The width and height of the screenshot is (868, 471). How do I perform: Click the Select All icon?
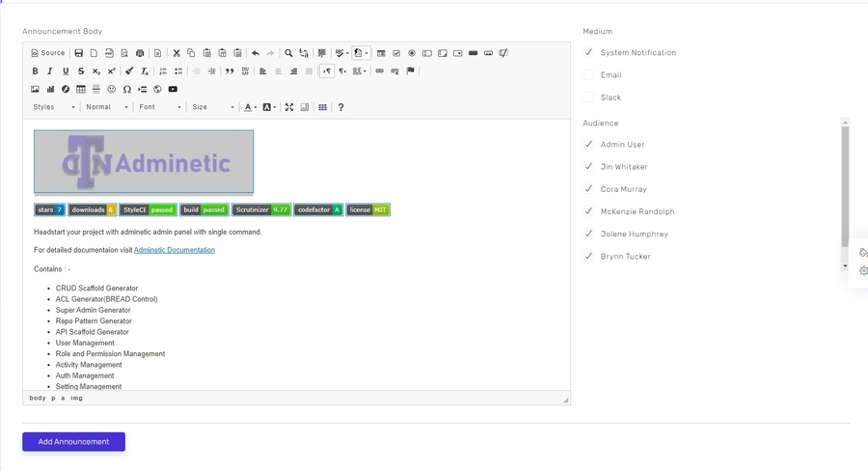point(321,53)
